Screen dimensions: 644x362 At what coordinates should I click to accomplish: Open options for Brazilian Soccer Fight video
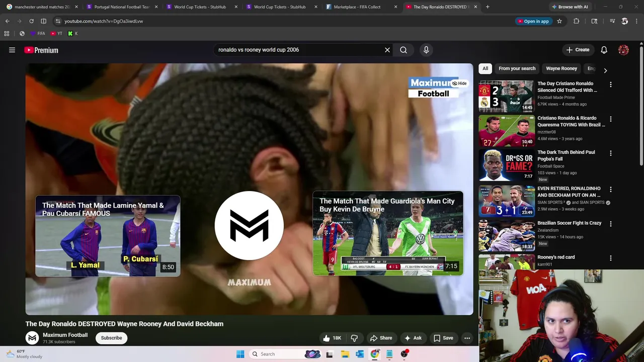coord(611,224)
